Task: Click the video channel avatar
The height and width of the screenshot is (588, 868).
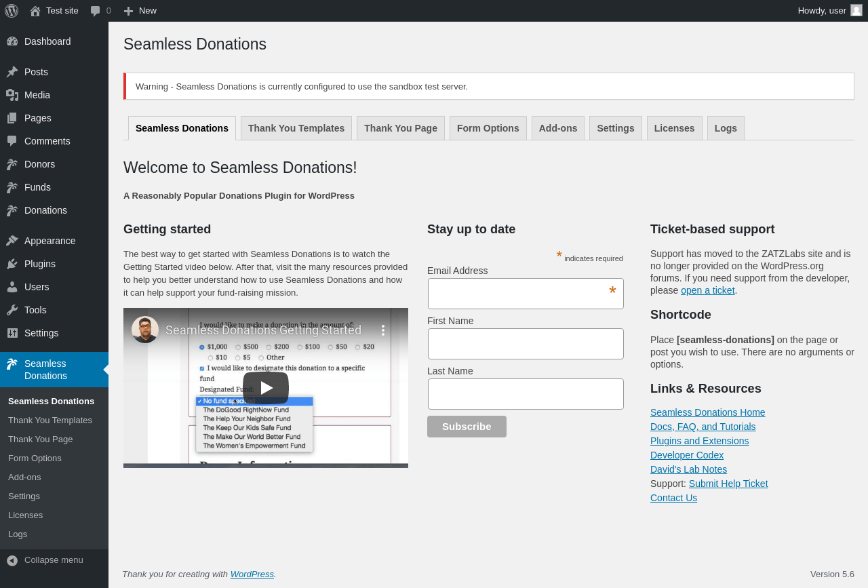Action: pos(145,330)
